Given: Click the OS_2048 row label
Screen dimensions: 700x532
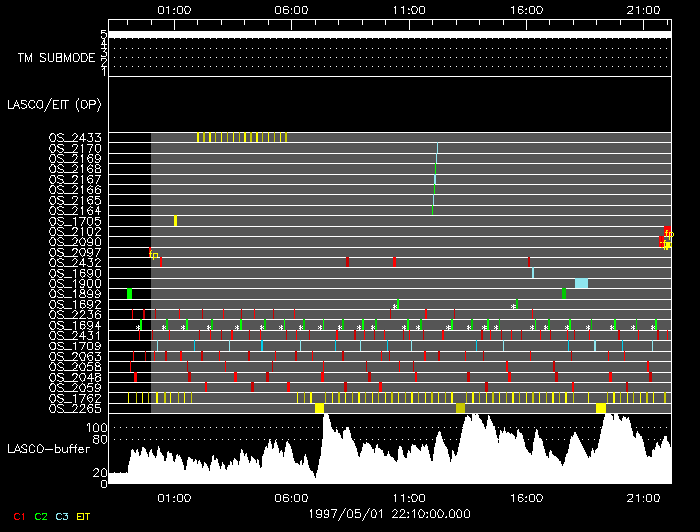Looking at the screenshot, I should pyautogui.click(x=75, y=378).
